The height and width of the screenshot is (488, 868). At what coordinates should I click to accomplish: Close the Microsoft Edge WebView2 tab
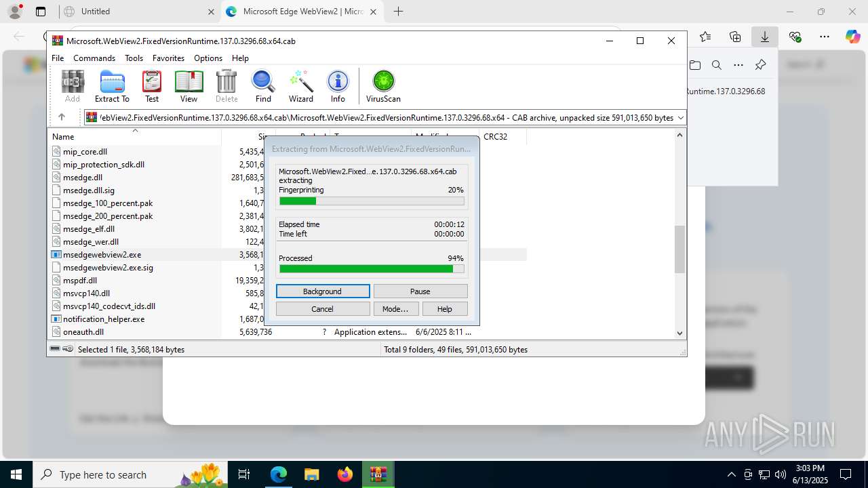tap(372, 12)
